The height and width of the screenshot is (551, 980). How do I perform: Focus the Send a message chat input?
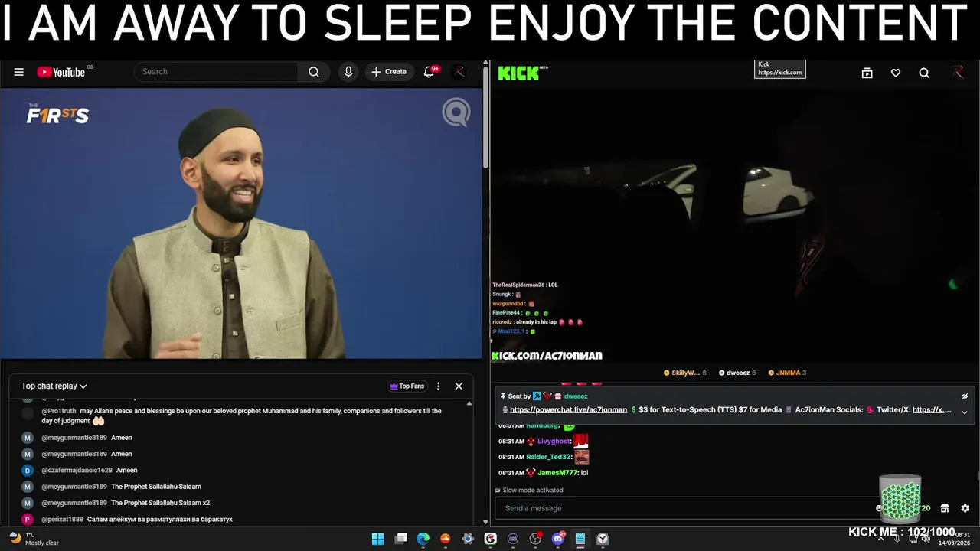[685, 508]
